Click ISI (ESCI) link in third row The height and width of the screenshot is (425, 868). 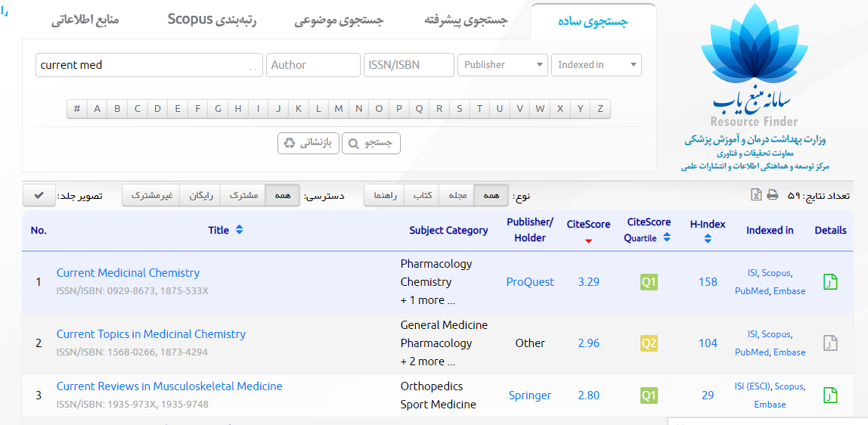752,386
